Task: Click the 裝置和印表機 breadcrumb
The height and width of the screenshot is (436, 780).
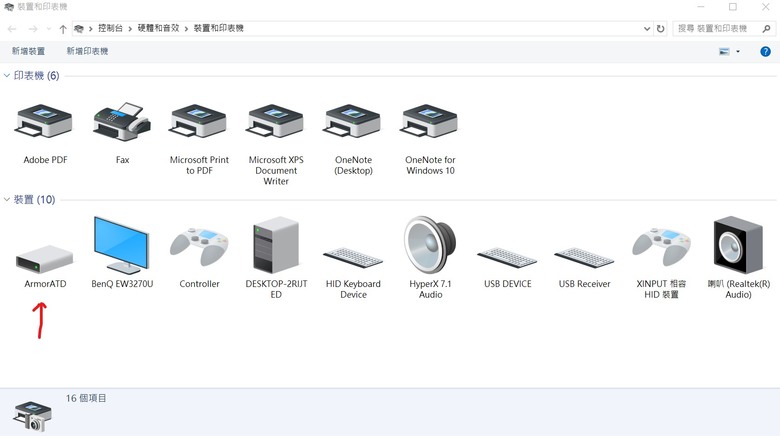Action: coord(218,28)
